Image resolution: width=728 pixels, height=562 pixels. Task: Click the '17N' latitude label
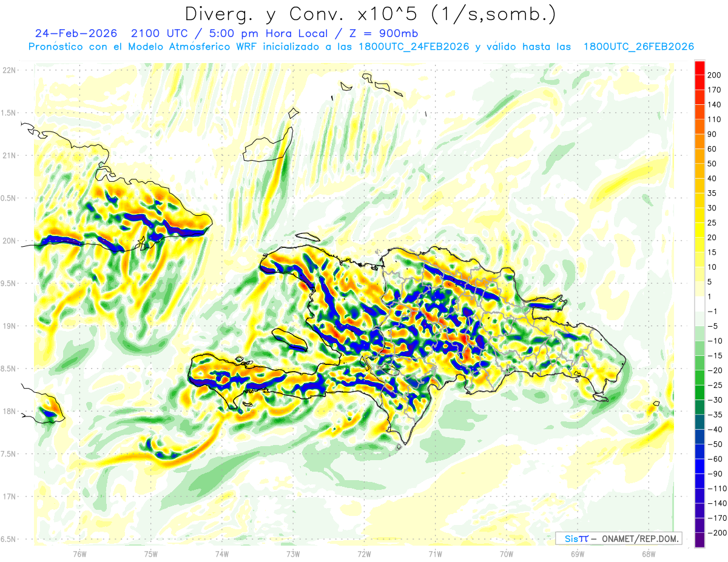pyautogui.click(x=8, y=497)
